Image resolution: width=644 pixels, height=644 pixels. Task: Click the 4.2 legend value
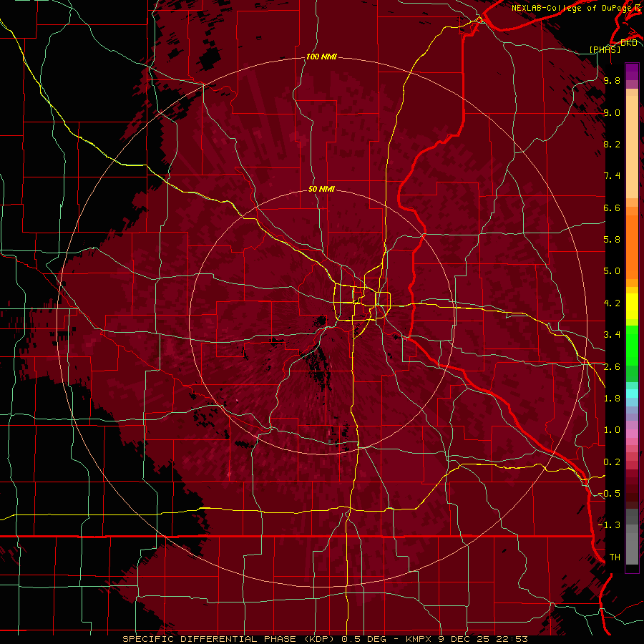[612, 303]
